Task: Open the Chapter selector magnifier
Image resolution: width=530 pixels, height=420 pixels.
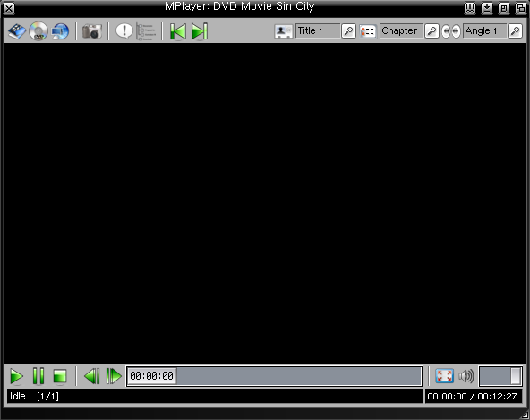Action: (x=432, y=31)
